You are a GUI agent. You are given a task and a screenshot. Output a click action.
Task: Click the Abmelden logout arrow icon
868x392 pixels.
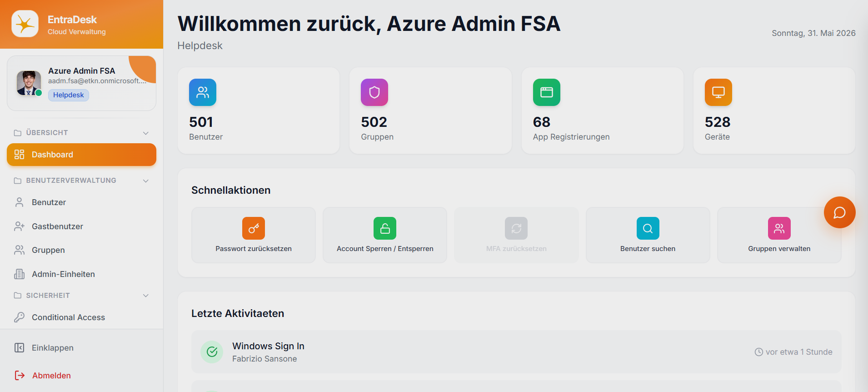point(20,375)
